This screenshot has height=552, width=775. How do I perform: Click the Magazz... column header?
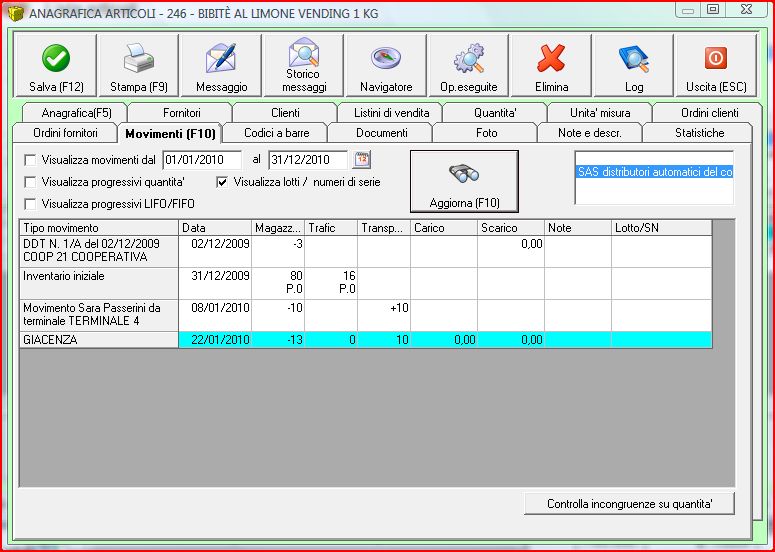tap(278, 228)
